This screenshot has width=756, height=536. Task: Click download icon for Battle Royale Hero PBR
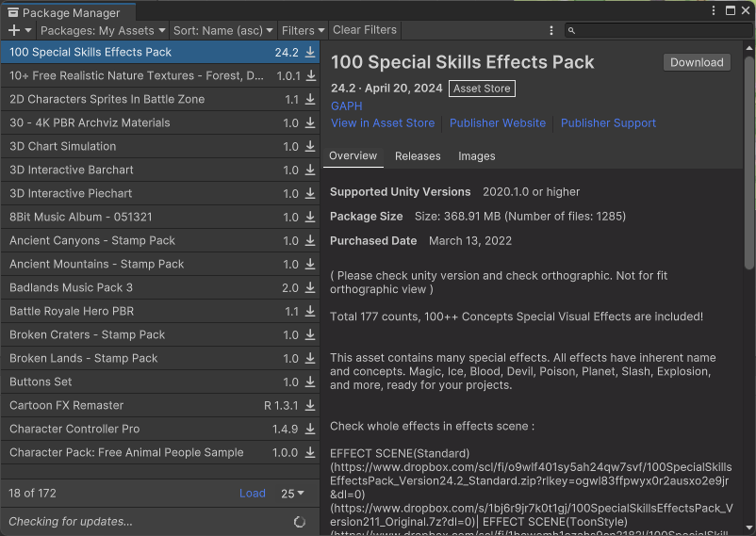310,312
